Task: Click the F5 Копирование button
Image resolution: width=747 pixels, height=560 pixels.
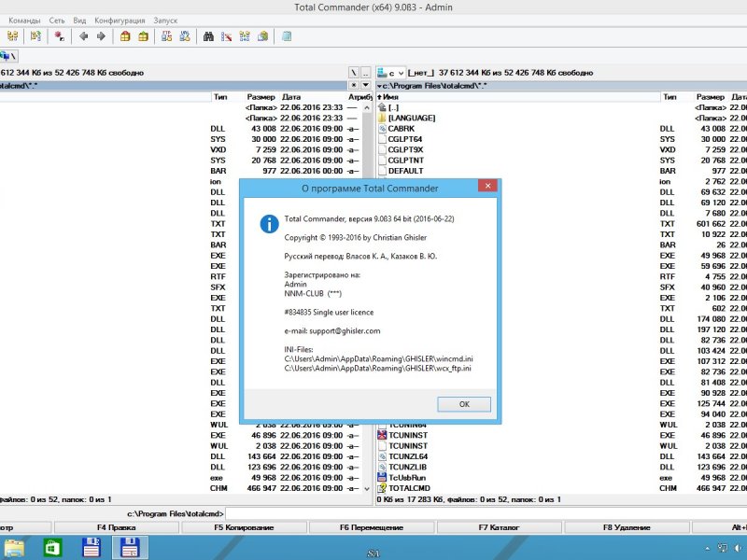Action: point(244,527)
